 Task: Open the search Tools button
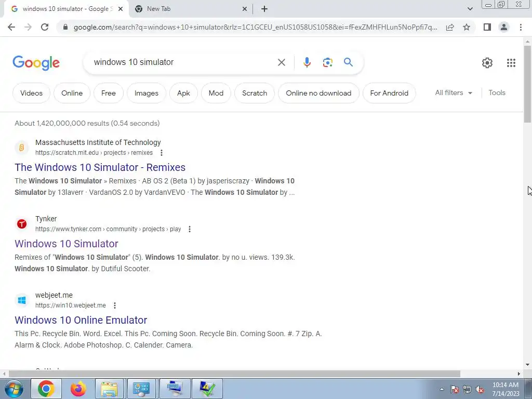[x=497, y=92]
